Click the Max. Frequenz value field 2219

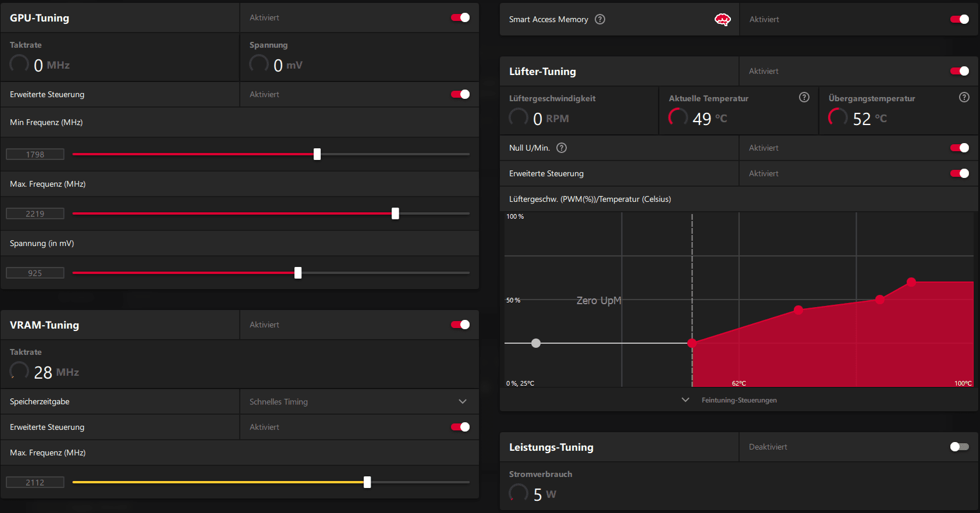tap(35, 213)
